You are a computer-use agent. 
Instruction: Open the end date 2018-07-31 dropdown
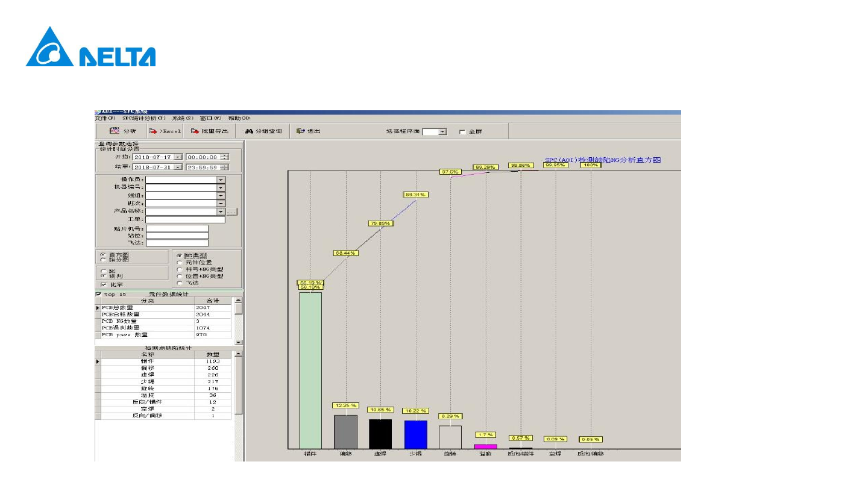coord(178,167)
